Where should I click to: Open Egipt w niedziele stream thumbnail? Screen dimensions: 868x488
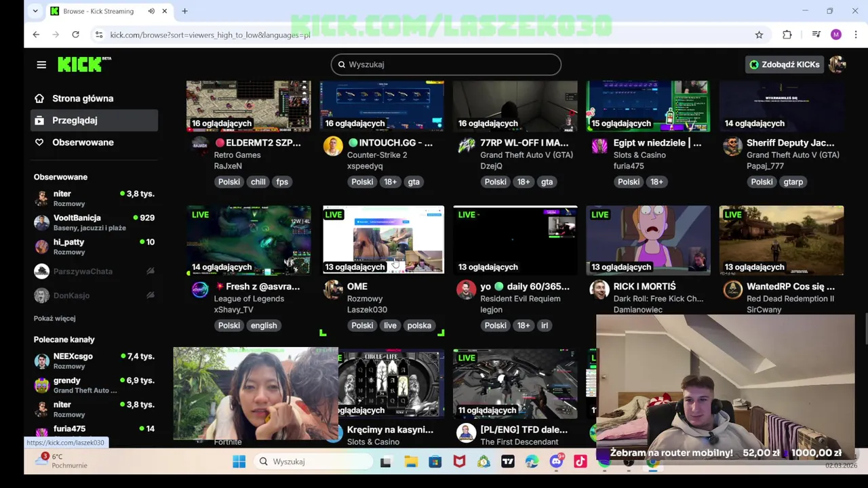pos(648,106)
